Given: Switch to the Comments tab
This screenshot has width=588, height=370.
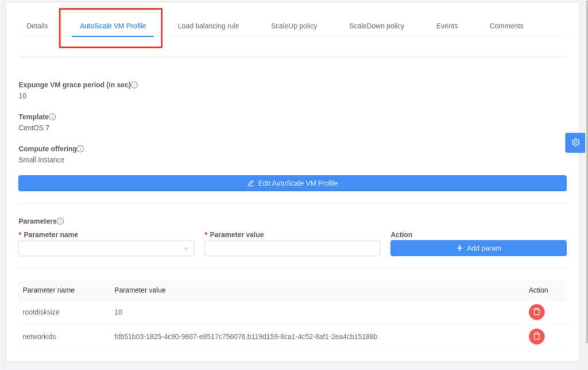Looking at the screenshot, I should tap(506, 25).
